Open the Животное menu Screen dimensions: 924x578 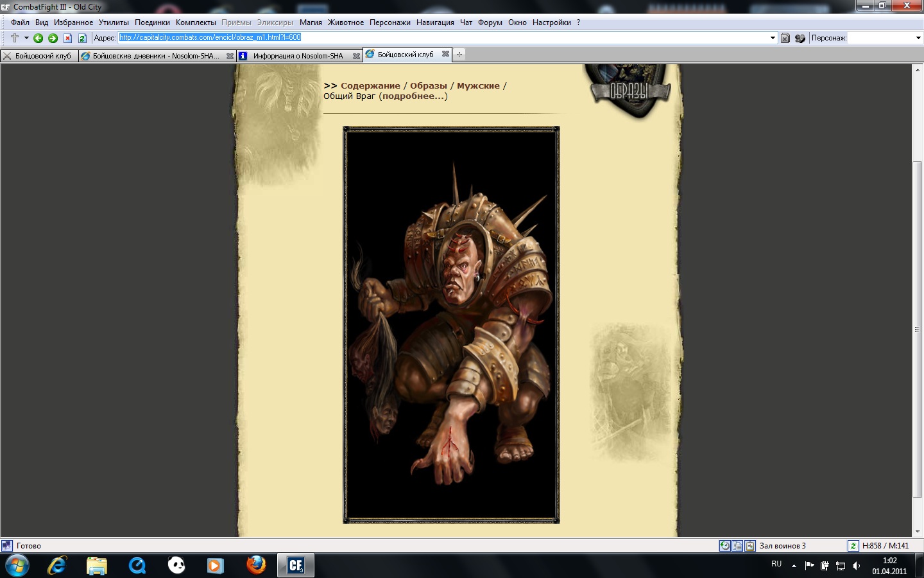346,22
